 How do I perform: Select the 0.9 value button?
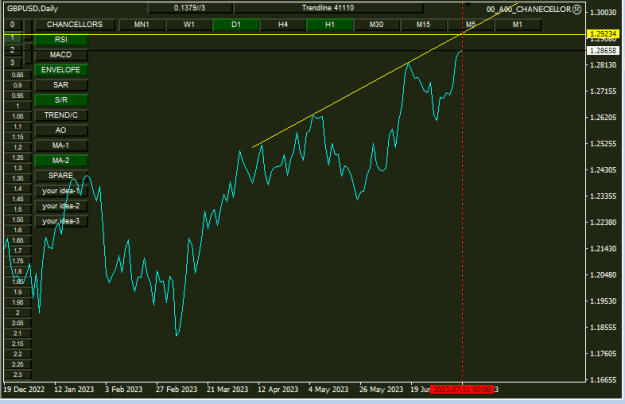(x=18, y=85)
